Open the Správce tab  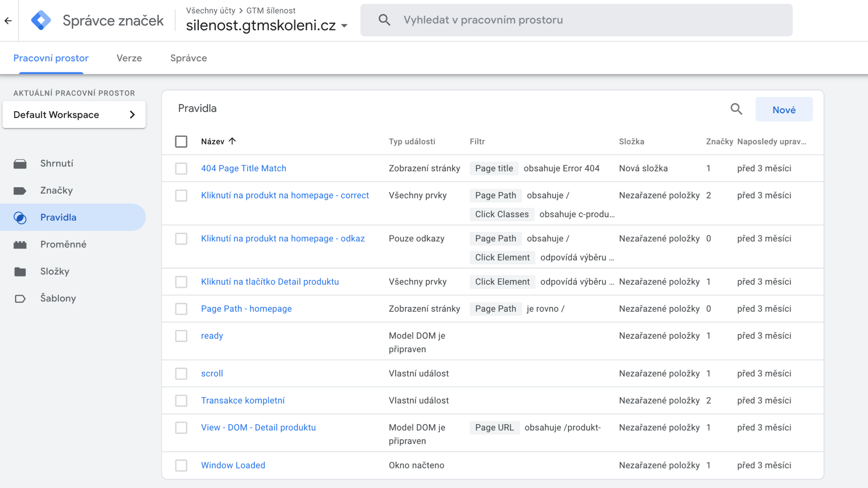[x=189, y=58]
